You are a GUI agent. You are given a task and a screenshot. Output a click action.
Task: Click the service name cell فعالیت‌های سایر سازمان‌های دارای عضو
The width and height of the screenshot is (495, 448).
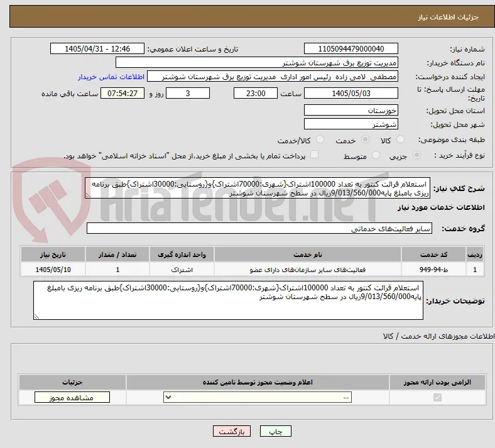coord(307,270)
